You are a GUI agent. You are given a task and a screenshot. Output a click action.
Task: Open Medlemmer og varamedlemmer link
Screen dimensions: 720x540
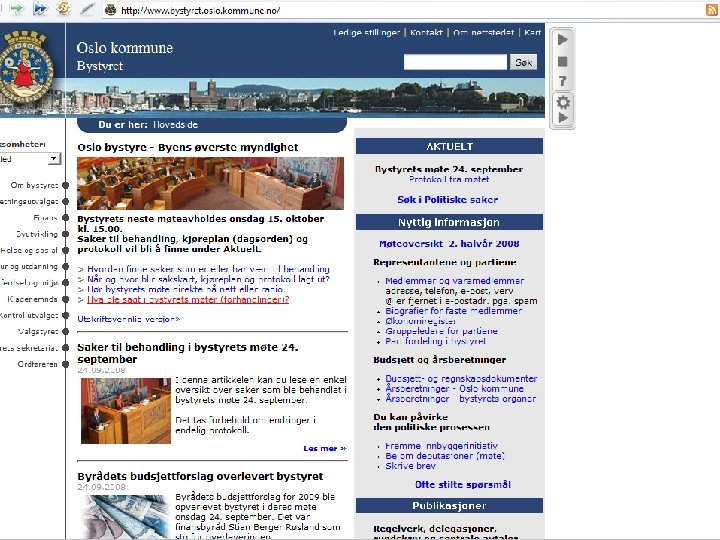coord(455,281)
